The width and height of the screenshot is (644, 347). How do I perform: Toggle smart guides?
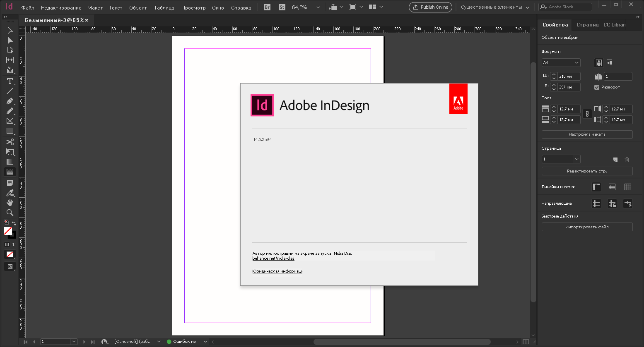628,203
